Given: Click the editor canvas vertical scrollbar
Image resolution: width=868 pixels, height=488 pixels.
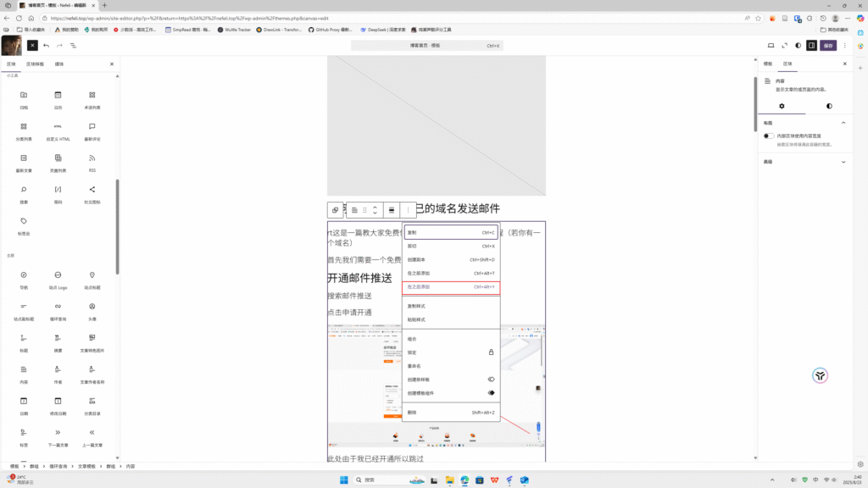Looking at the screenshot, I should 755,104.
